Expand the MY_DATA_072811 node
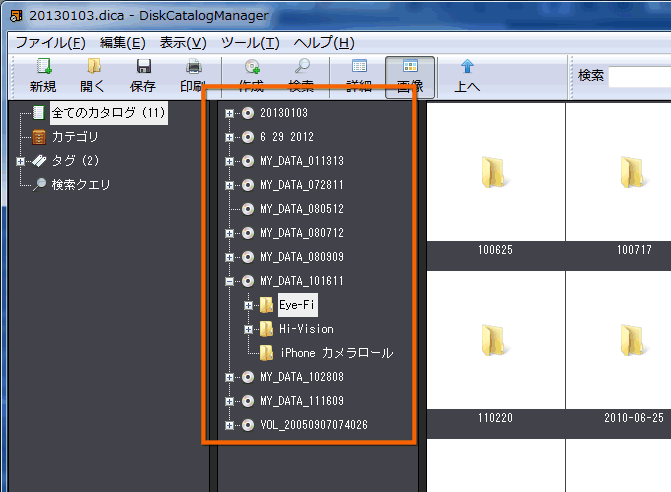 coord(229,185)
